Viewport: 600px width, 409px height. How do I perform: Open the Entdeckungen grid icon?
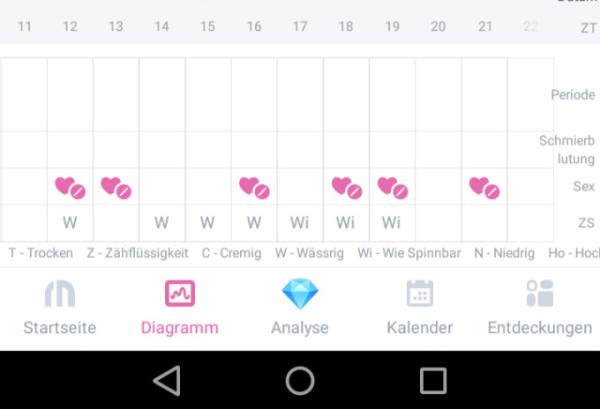[540, 293]
